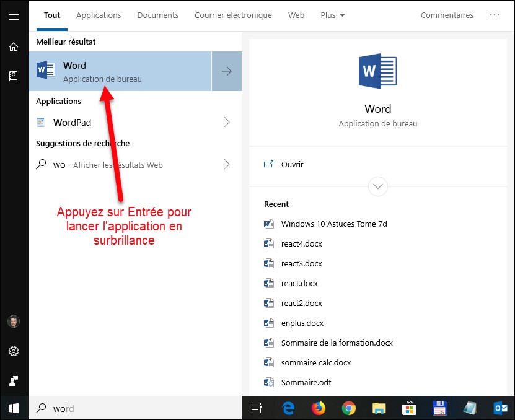
Task: Click the Task View icon
Action: [x=256, y=408]
